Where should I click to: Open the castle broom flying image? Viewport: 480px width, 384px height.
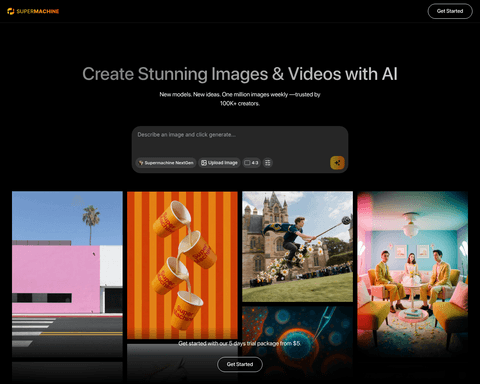pos(297,246)
